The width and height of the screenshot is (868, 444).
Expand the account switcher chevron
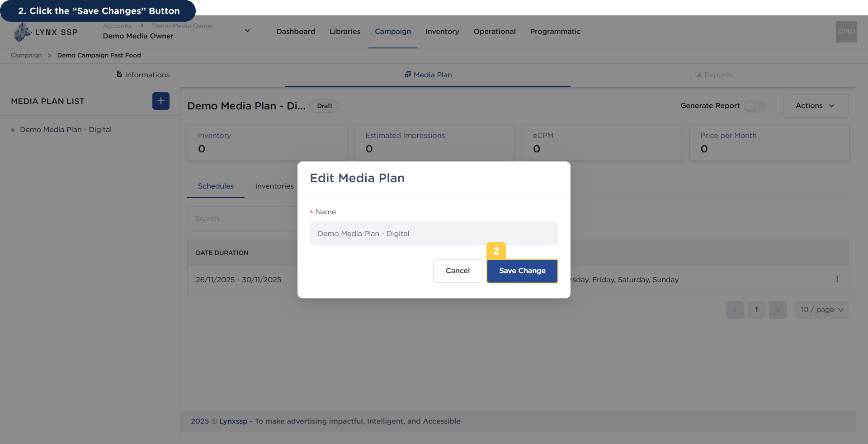(247, 31)
